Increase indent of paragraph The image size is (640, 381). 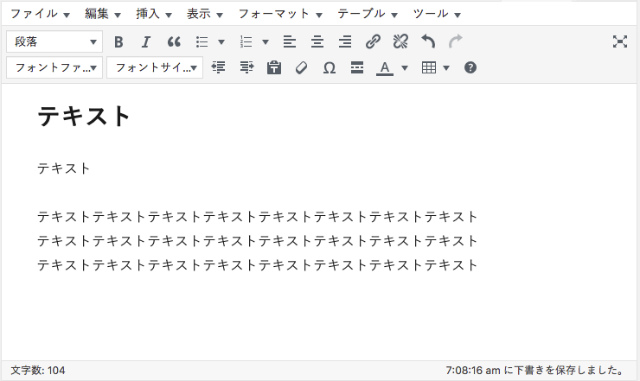coord(246,67)
